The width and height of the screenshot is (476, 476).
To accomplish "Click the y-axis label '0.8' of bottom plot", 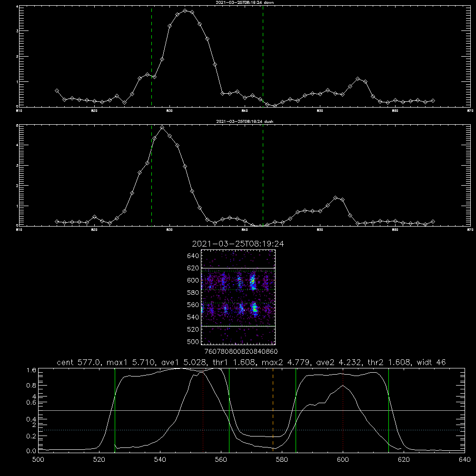I will pyautogui.click(x=31, y=386).
